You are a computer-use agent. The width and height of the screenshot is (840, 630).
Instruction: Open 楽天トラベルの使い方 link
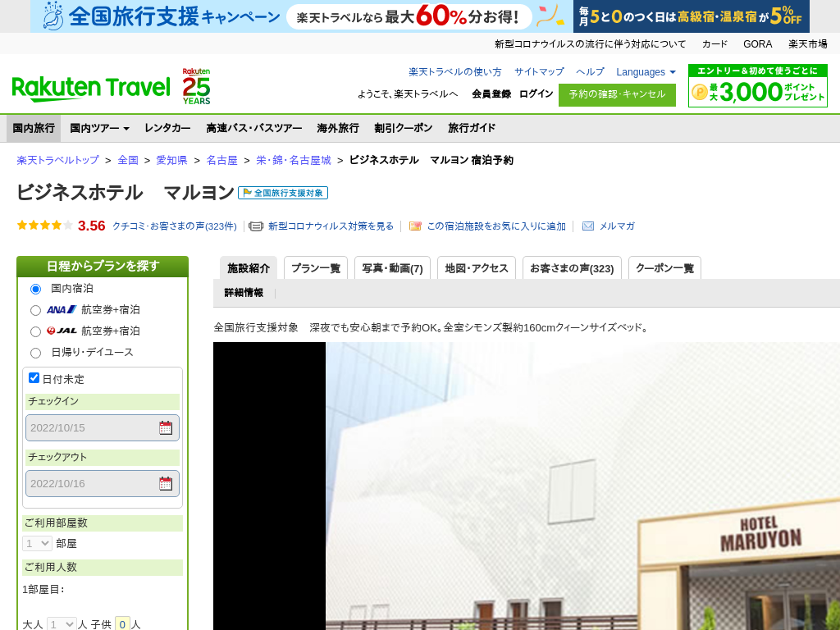tap(454, 72)
